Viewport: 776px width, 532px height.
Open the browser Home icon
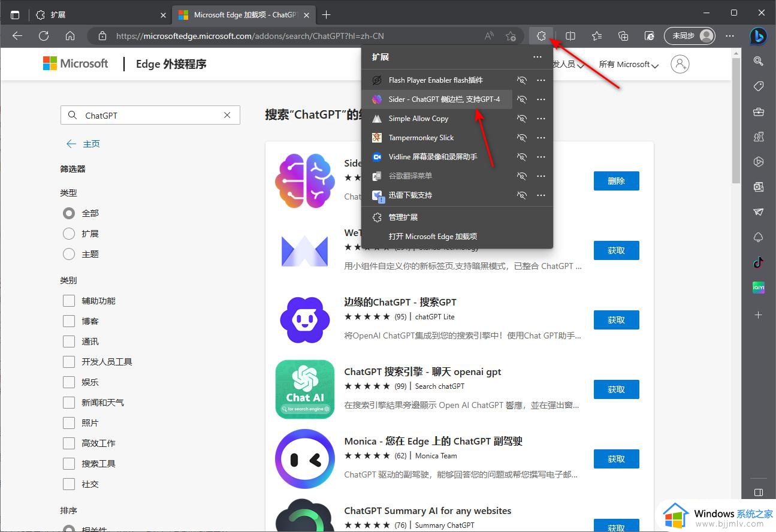[70, 36]
